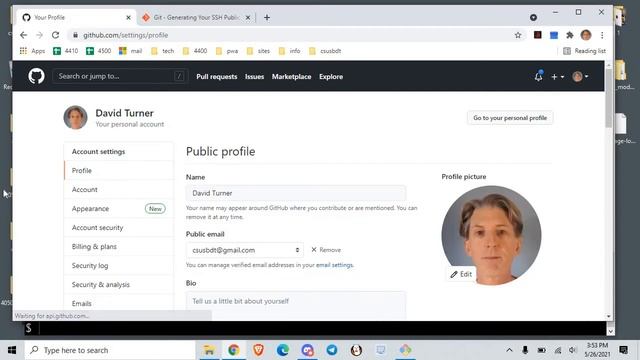Click the large profile picture
640x360 pixels.
491,236
